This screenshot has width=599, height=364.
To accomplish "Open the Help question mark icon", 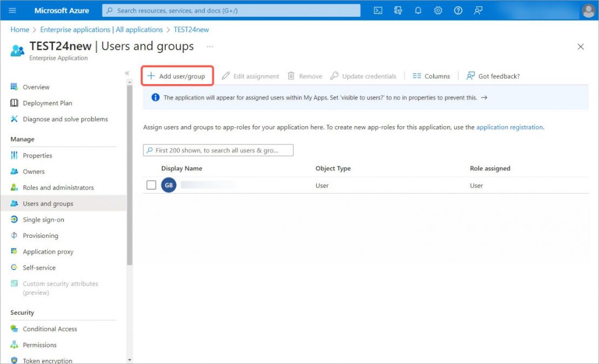I will point(458,10).
